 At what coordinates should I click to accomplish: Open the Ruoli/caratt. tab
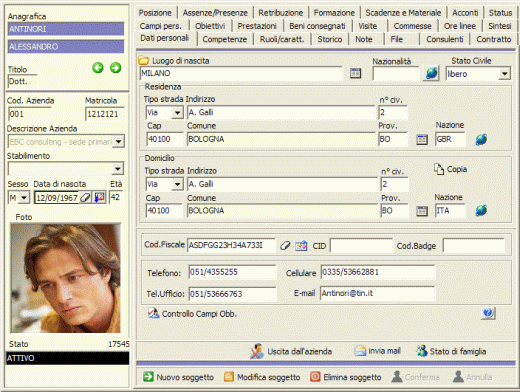282,39
